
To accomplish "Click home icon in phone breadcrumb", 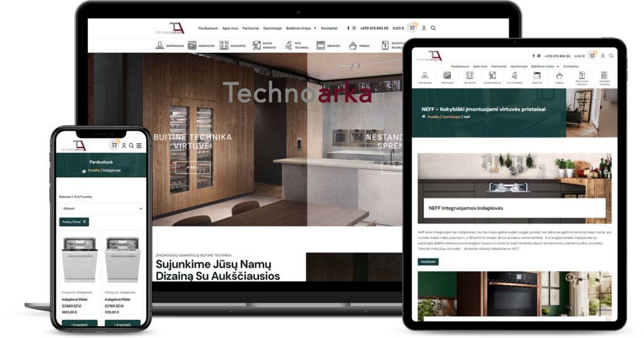I will (x=84, y=171).
